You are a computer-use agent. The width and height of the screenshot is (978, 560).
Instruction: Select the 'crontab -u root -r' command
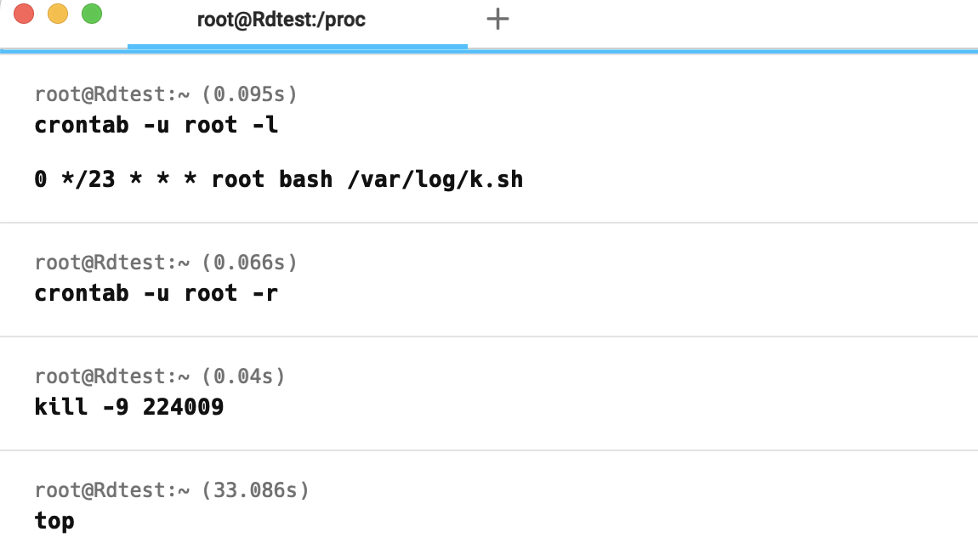[156, 293]
